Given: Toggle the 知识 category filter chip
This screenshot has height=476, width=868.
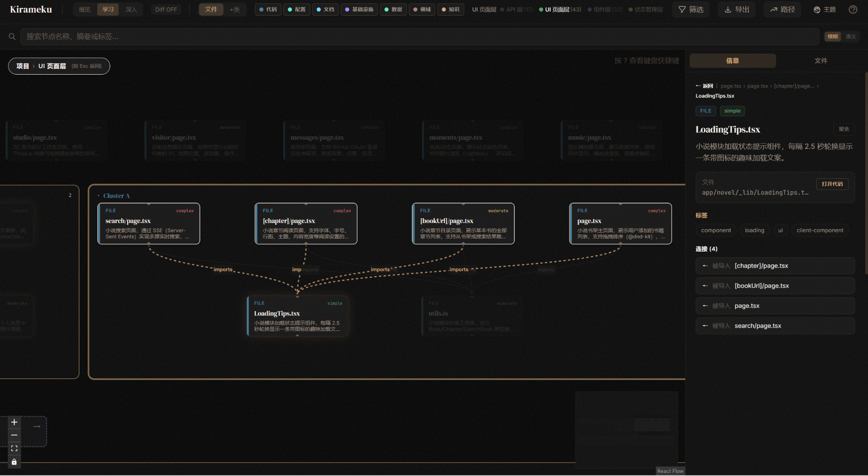Looking at the screenshot, I should pos(450,10).
